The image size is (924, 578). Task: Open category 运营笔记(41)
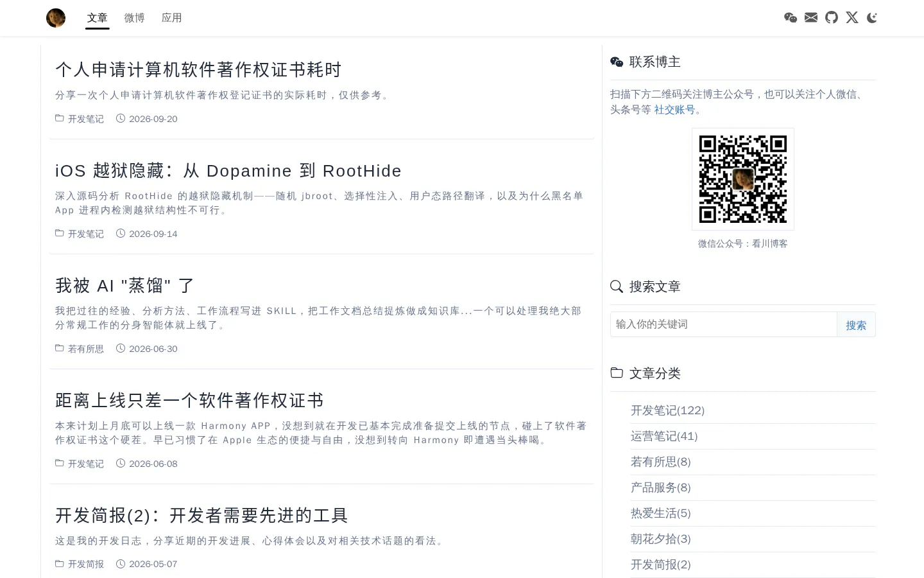click(664, 436)
